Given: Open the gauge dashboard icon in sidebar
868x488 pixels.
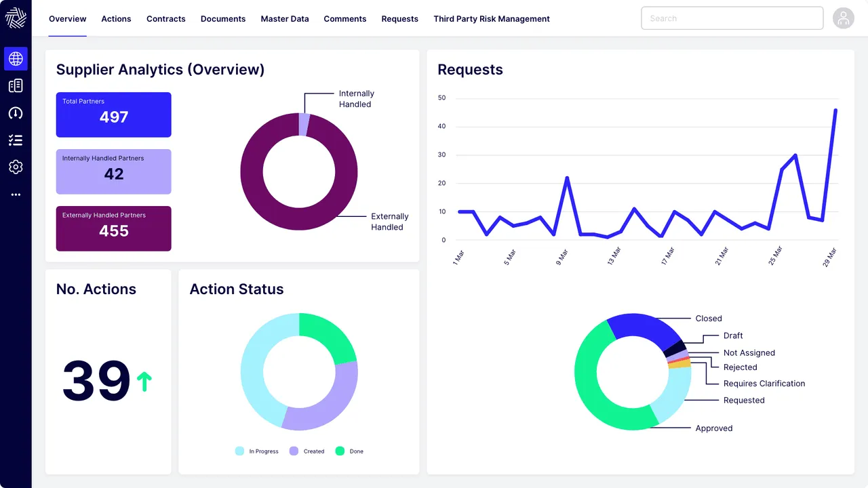Looking at the screenshot, I should [x=16, y=113].
